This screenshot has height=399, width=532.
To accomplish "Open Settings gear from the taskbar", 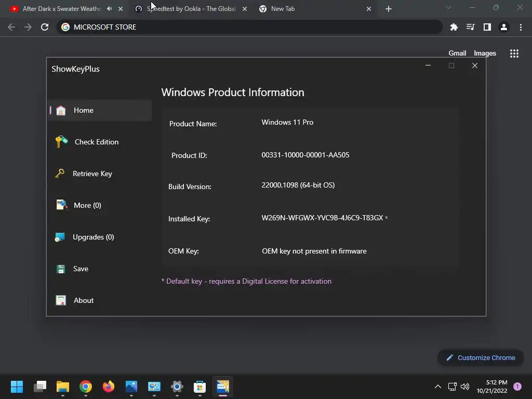I will [x=177, y=387].
